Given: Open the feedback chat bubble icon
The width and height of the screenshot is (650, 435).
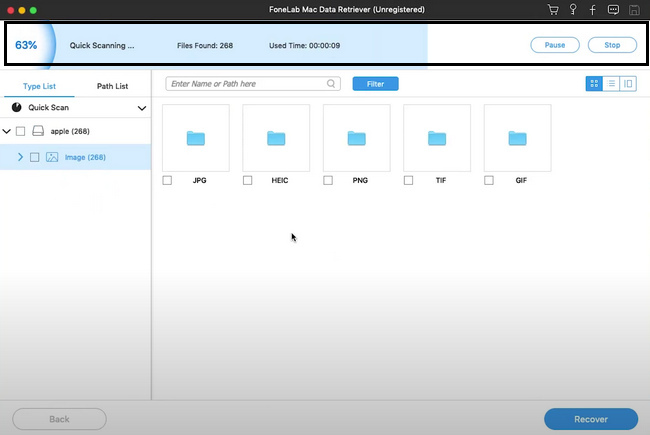Looking at the screenshot, I should coord(613,10).
